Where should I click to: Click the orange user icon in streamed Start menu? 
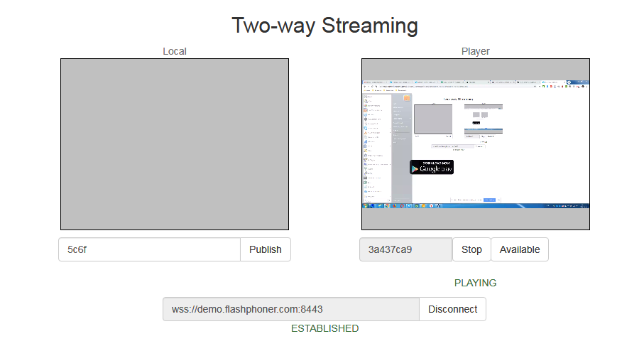(408, 98)
